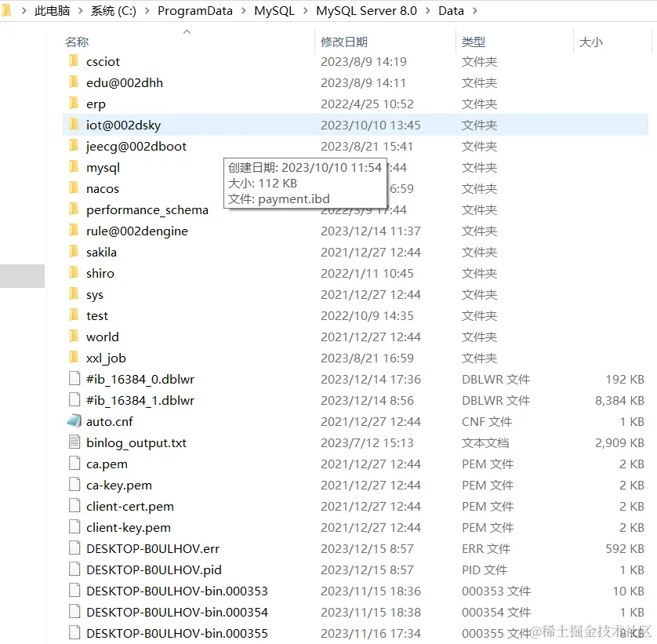This screenshot has height=644, width=657.
Task: Expand the chevron after Data in path
Action: coord(475,10)
